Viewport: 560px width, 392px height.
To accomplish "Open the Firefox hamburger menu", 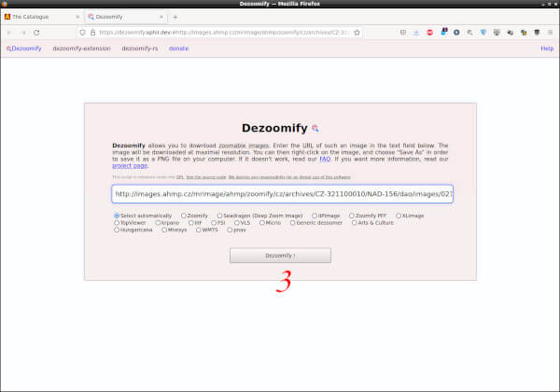I will point(551,33).
